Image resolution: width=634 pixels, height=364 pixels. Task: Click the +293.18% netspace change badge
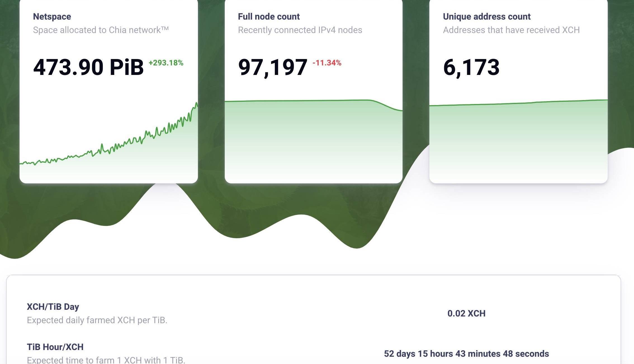coord(166,63)
